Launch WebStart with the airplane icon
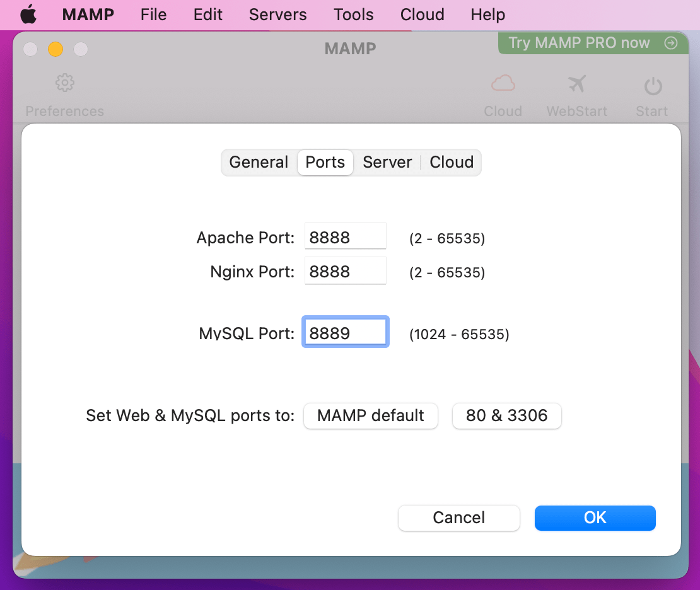Viewport: 700px width, 590px height. click(576, 83)
